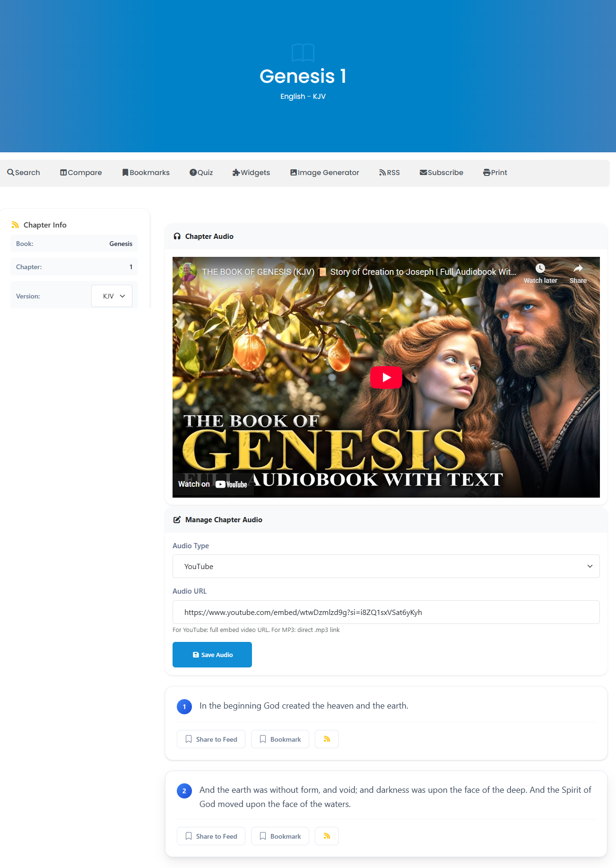The width and height of the screenshot is (616, 868).
Task: Open the Audio Type dropdown
Action: [x=386, y=566]
